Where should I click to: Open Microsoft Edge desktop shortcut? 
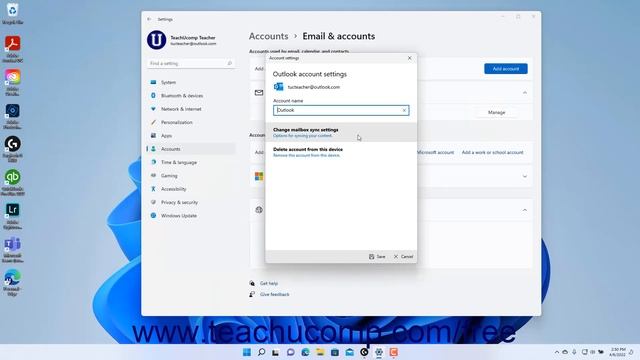tap(12, 278)
